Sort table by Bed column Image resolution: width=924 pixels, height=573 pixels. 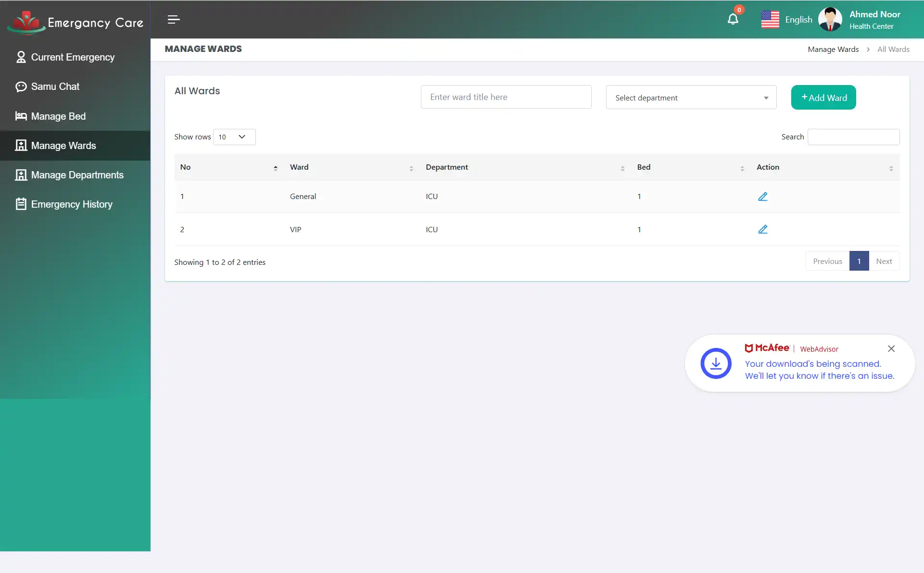coord(741,168)
